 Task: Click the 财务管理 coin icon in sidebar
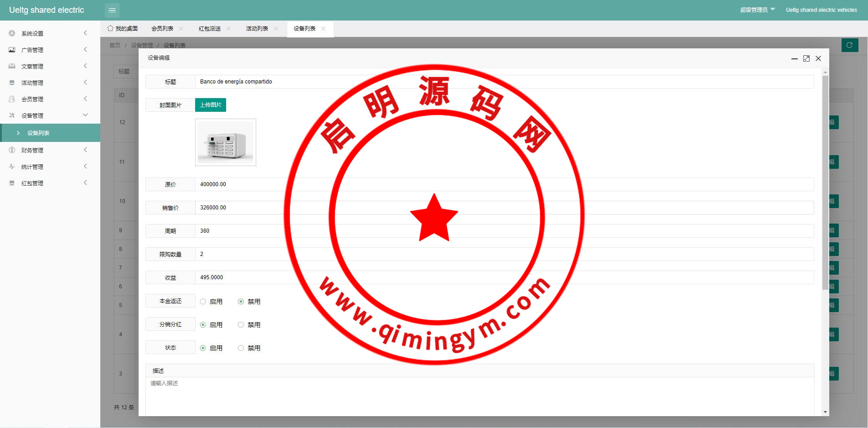12,150
